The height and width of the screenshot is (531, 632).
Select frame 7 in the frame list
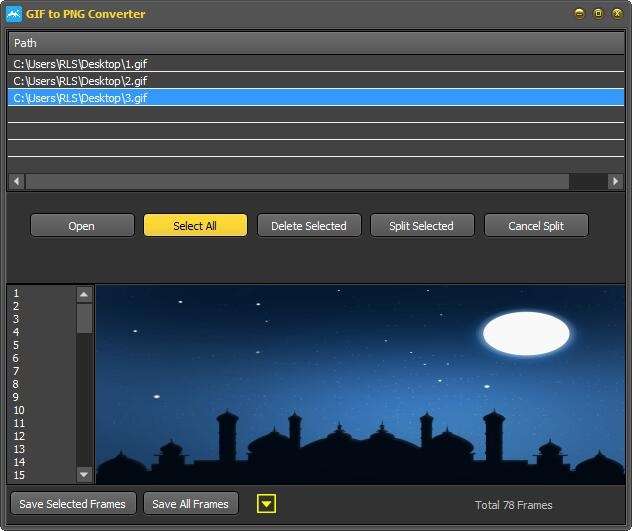[42, 371]
